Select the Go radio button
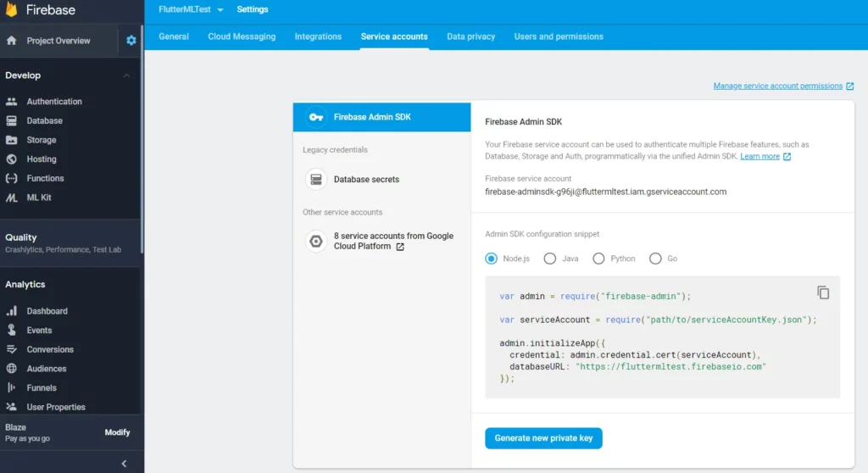The width and height of the screenshot is (868, 473). (x=655, y=259)
